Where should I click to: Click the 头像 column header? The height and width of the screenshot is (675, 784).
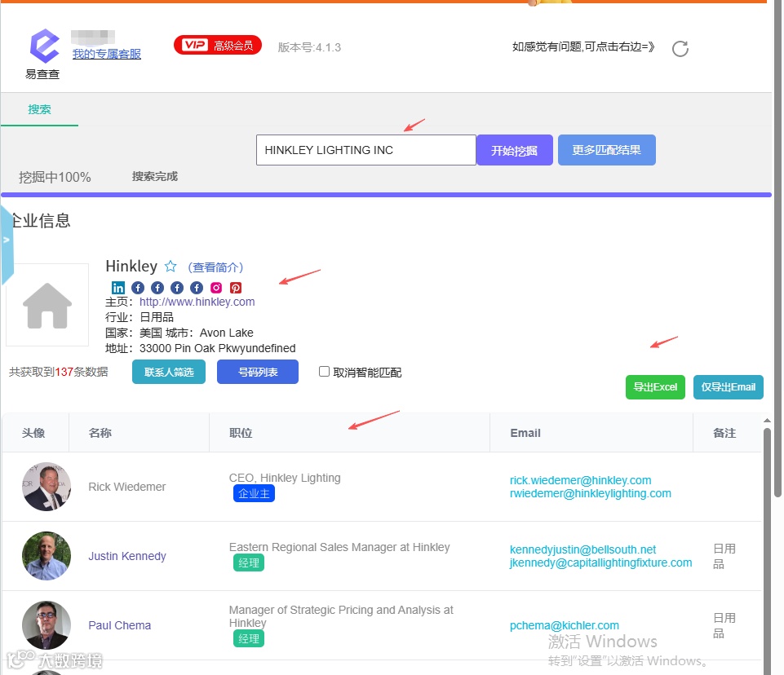tap(33, 433)
